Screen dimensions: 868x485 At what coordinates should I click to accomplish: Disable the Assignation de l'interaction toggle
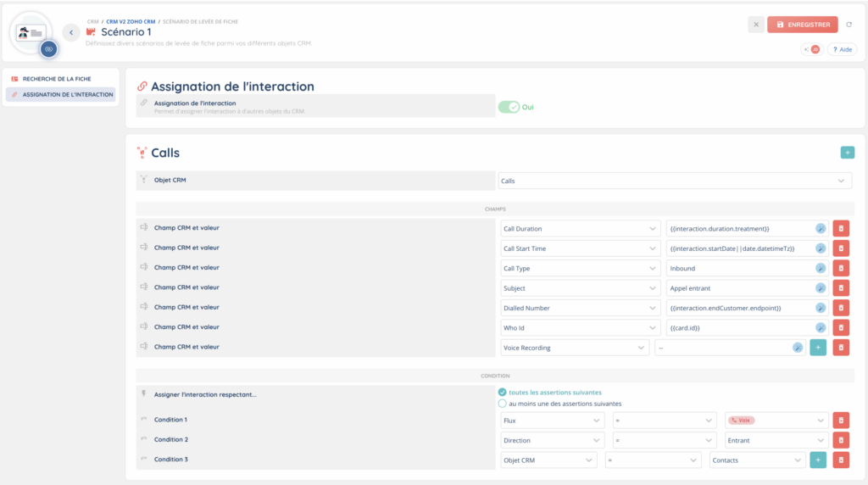pos(509,107)
